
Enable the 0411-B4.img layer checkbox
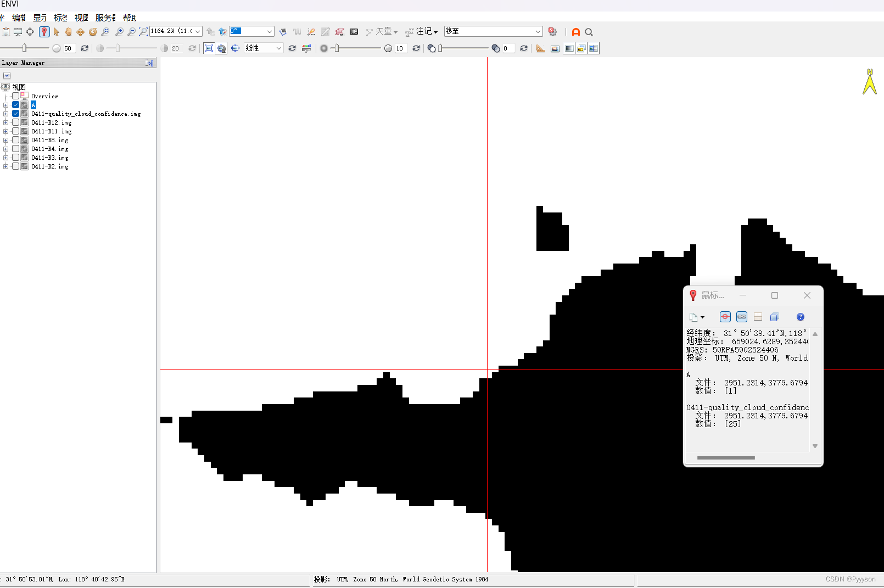(15, 149)
